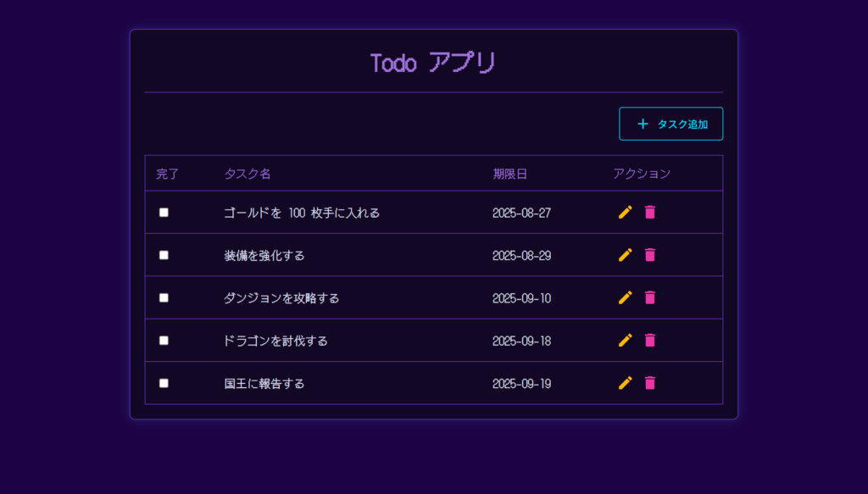Complete the 国王に報告する task
Image resolution: width=868 pixels, height=494 pixels.
[x=164, y=383]
